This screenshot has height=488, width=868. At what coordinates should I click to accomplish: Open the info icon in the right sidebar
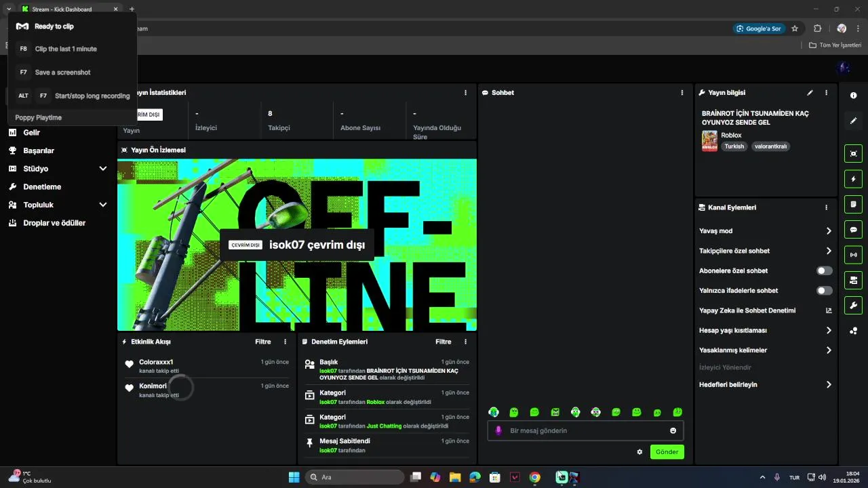(853, 96)
